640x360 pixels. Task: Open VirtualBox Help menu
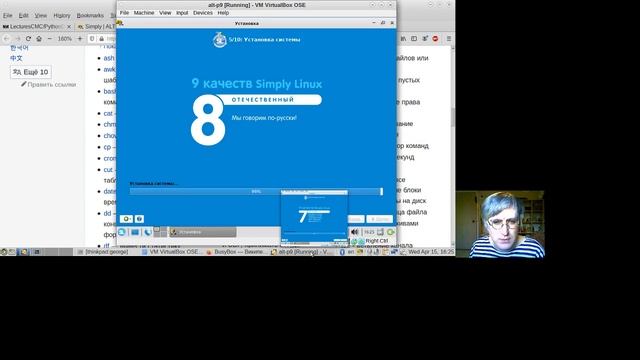click(223, 13)
